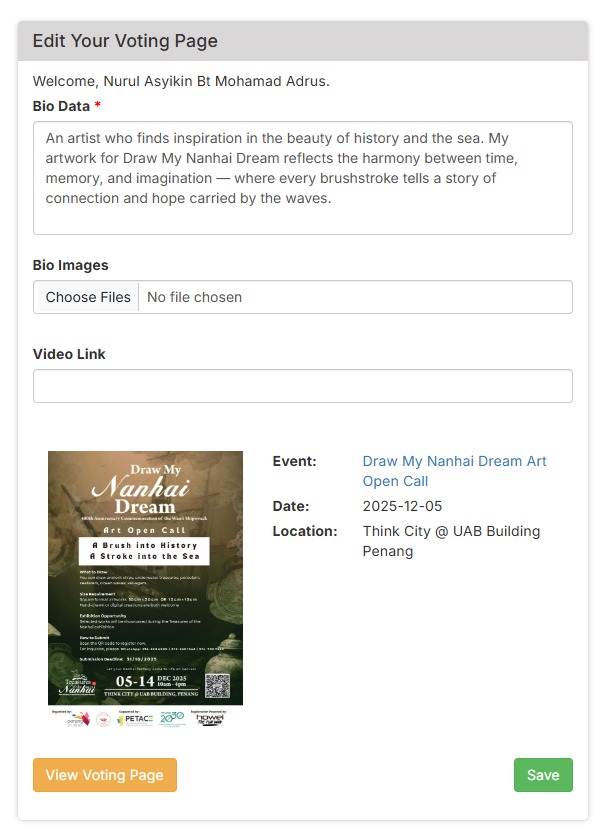Viewport: 613px width, 840px height.
Task: Click into the Video Link field
Action: tap(302, 386)
